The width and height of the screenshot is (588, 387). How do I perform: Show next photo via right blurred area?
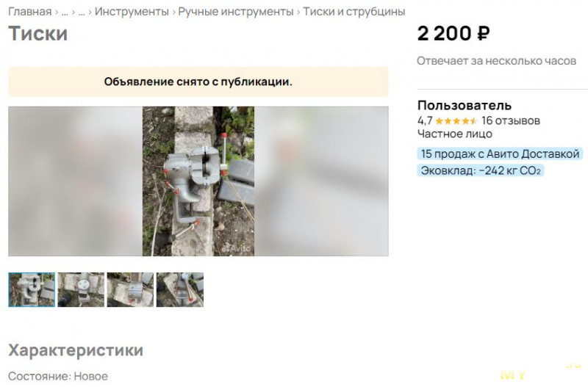point(321,181)
